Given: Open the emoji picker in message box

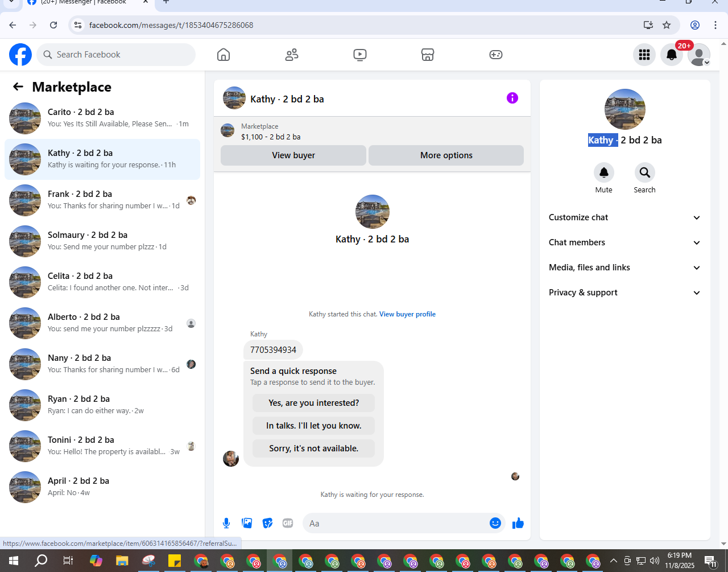Looking at the screenshot, I should click(x=495, y=523).
